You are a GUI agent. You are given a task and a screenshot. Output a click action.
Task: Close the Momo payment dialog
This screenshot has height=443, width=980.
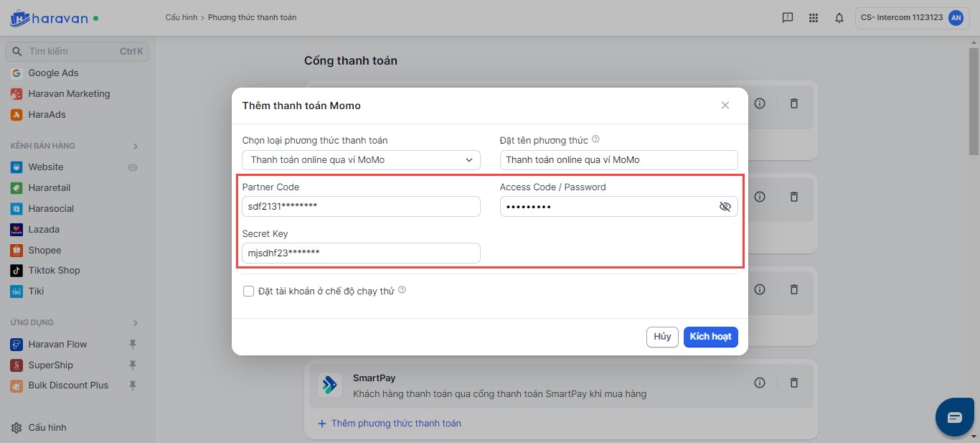pos(725,106)
